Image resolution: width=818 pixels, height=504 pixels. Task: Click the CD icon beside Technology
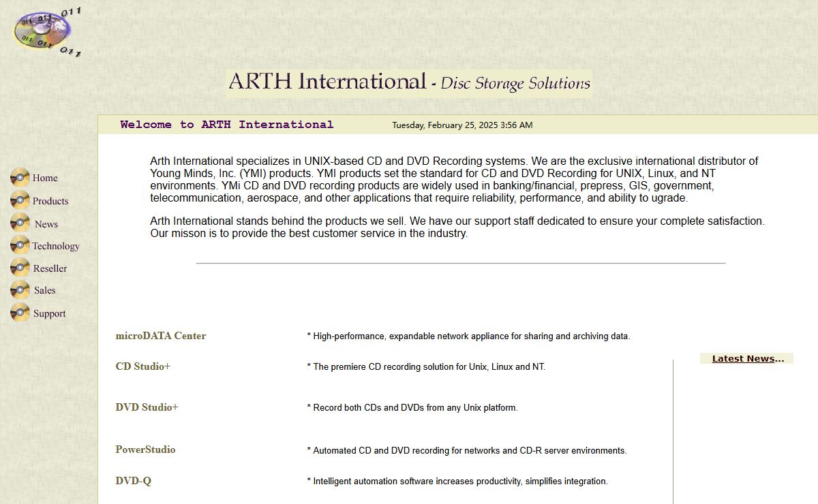pyautogui.click(x=20, y=245)
